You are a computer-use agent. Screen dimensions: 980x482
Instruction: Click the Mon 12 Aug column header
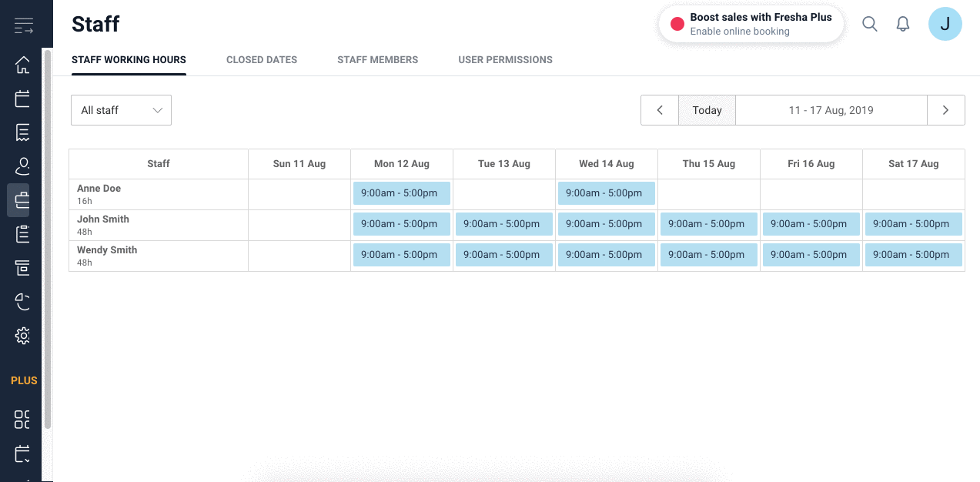(x=402, y=164)
